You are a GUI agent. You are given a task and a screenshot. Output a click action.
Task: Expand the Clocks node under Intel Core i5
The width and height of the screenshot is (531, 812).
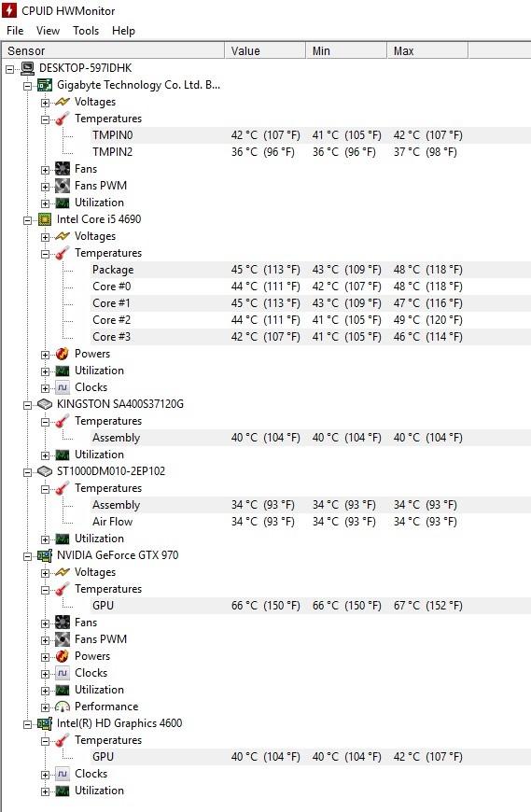click(x=45, y=388)
